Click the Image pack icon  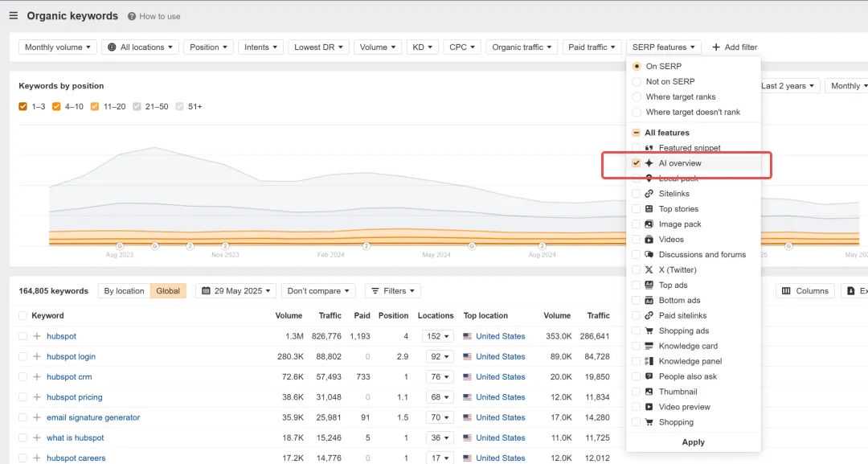pos(649,224)
